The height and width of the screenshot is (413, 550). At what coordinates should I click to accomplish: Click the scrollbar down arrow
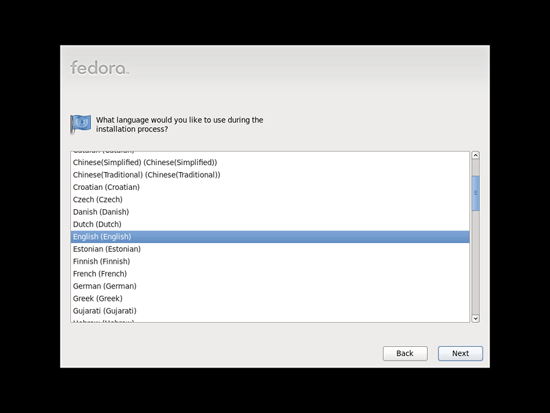(x=476, y=319)
